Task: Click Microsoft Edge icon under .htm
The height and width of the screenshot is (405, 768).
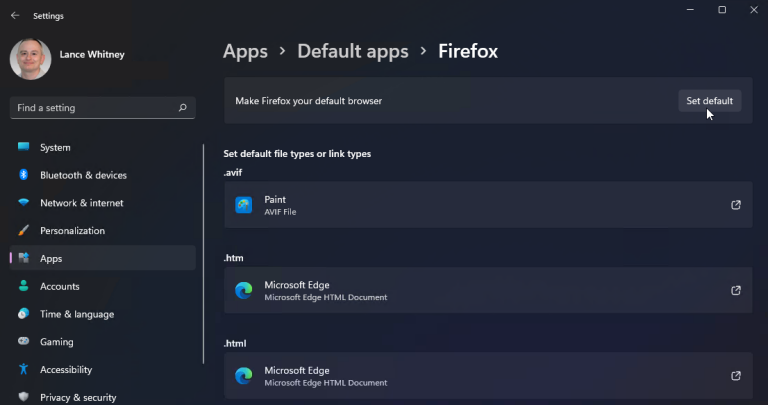Action: pos(244,291)
